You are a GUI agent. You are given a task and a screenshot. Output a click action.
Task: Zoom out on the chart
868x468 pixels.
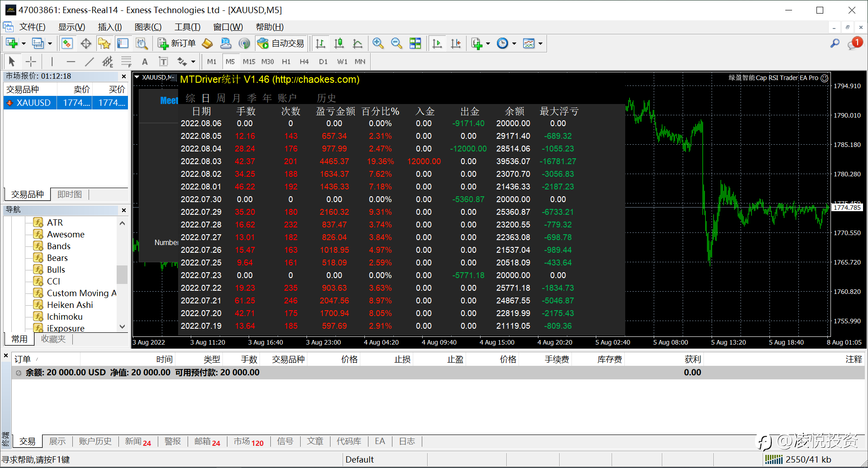pos(396,43)
